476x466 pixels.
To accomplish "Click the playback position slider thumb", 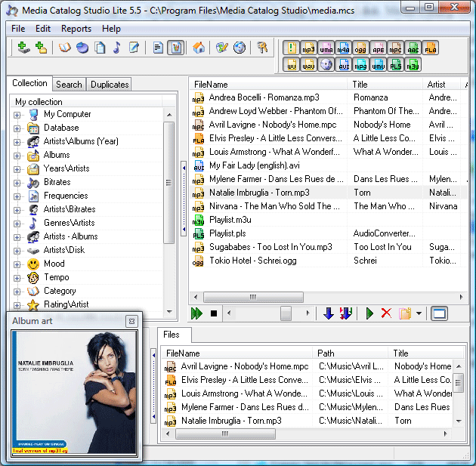I will pos(286,313).
